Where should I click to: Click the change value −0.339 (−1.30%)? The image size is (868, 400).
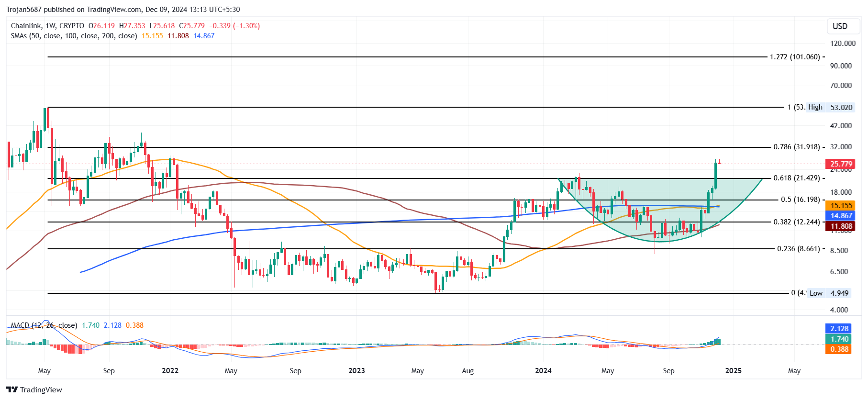(x=234, y=26)
